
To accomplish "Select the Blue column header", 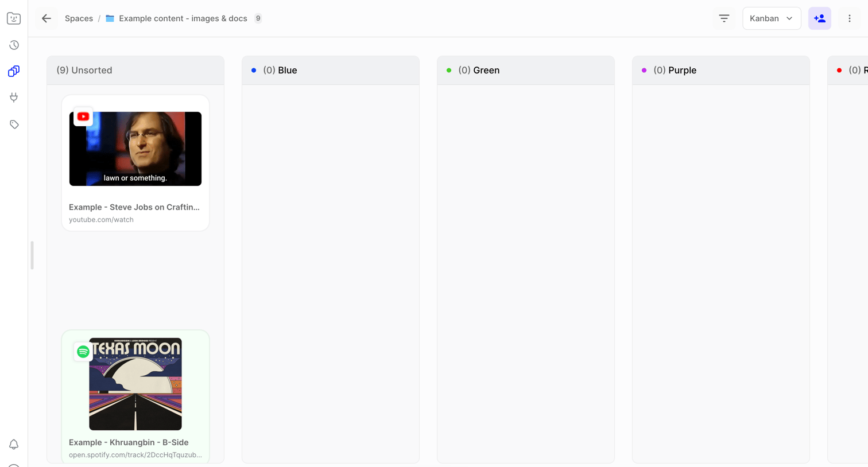I will [x=331, y=70].
